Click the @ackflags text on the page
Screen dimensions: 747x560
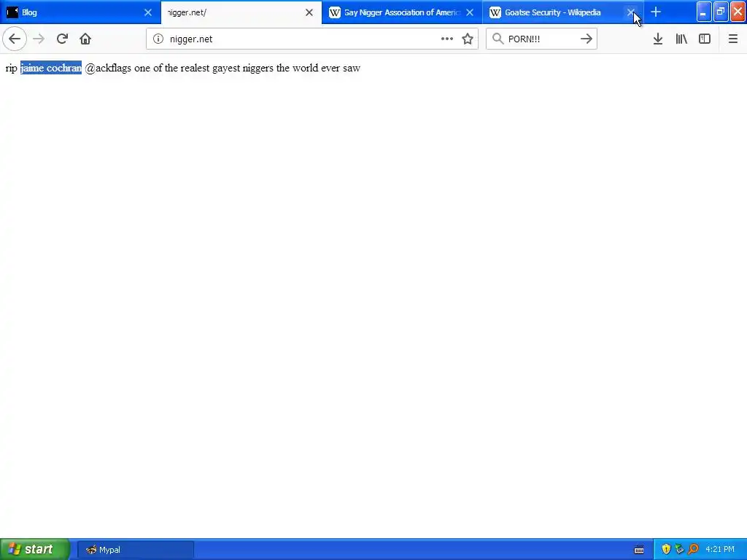(x=108, y=68)
